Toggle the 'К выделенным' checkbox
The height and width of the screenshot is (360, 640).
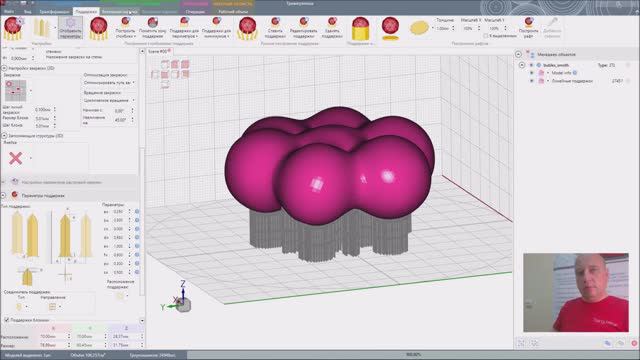(486, 36)
